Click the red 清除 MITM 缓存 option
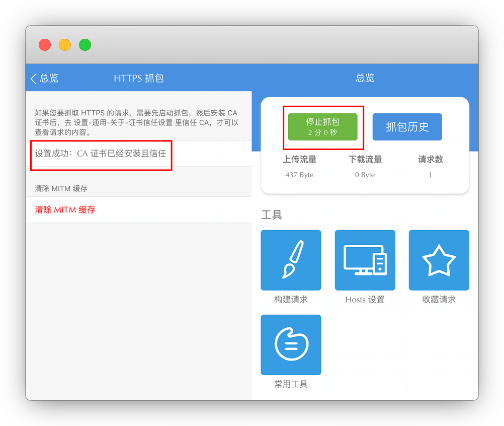Screen dimensions: 504x426 click(65, 210)
